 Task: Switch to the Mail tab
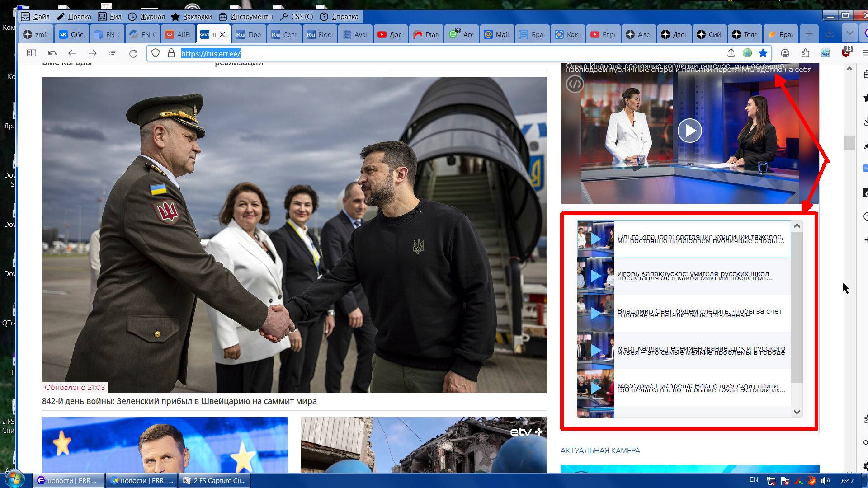click(x=497, y=34)
